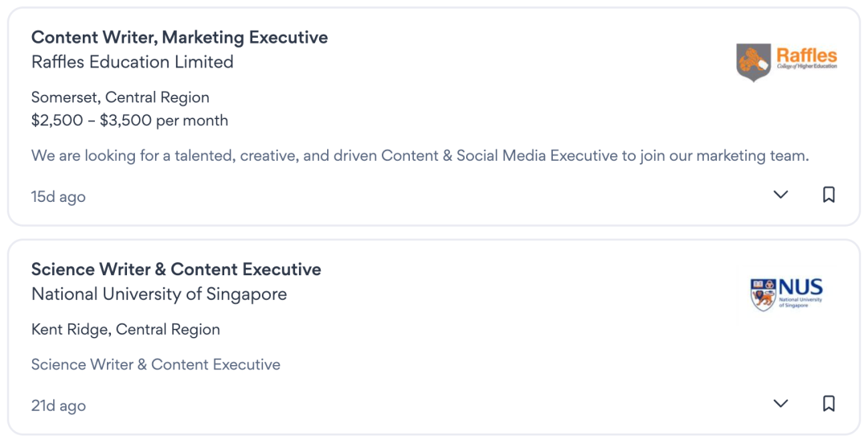
Task: Expand the NUS job card details
Action: tap(780, 404)
